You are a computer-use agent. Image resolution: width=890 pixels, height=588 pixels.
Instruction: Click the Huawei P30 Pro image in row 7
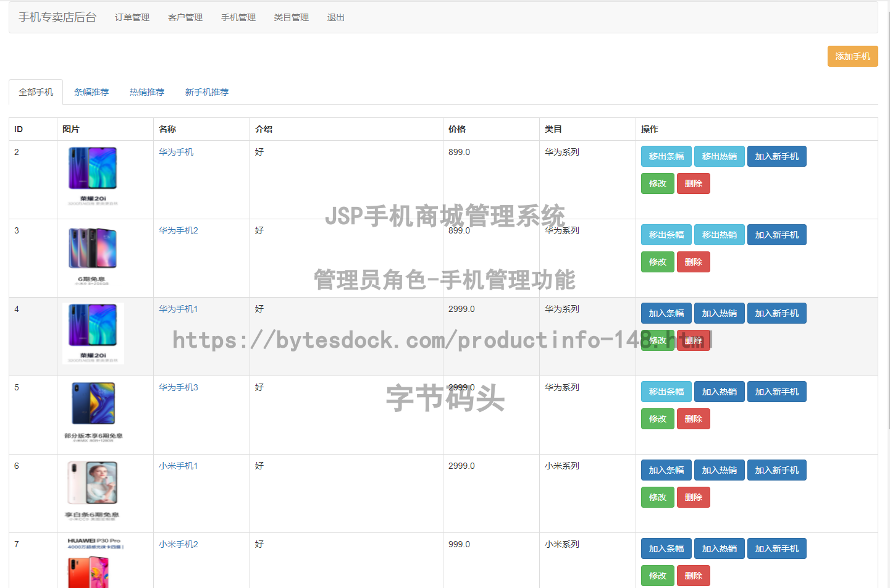[93, 563]
